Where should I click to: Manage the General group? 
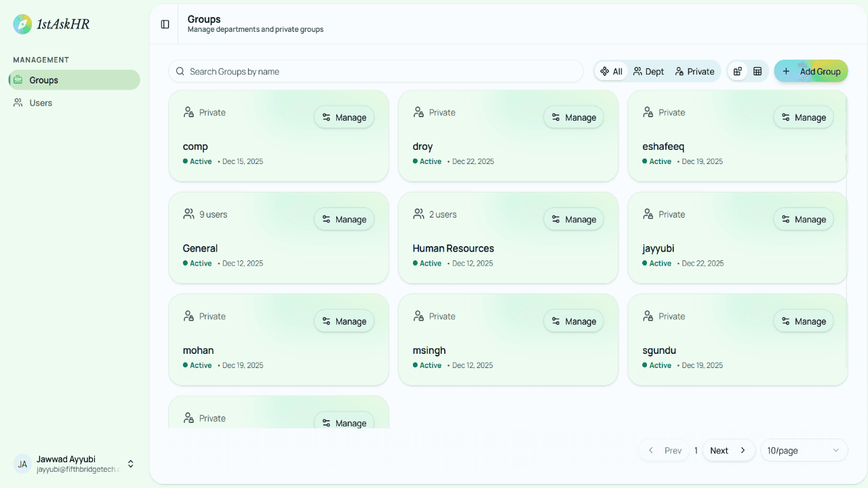tap(344, 219)
